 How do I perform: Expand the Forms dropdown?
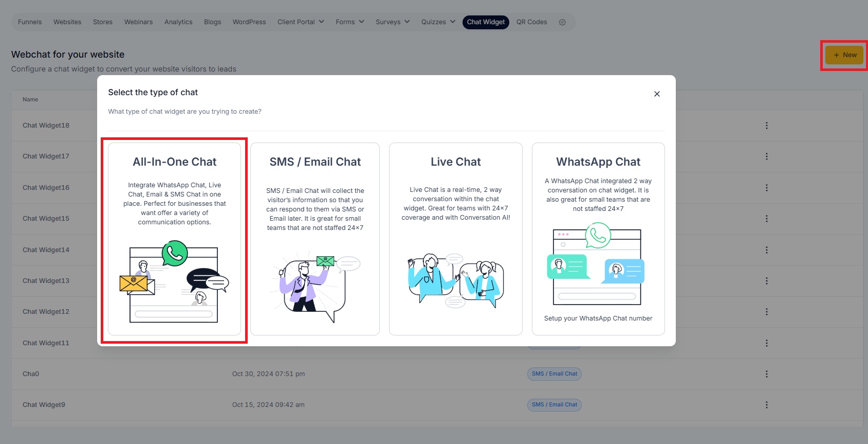click(x=350, y=22)
